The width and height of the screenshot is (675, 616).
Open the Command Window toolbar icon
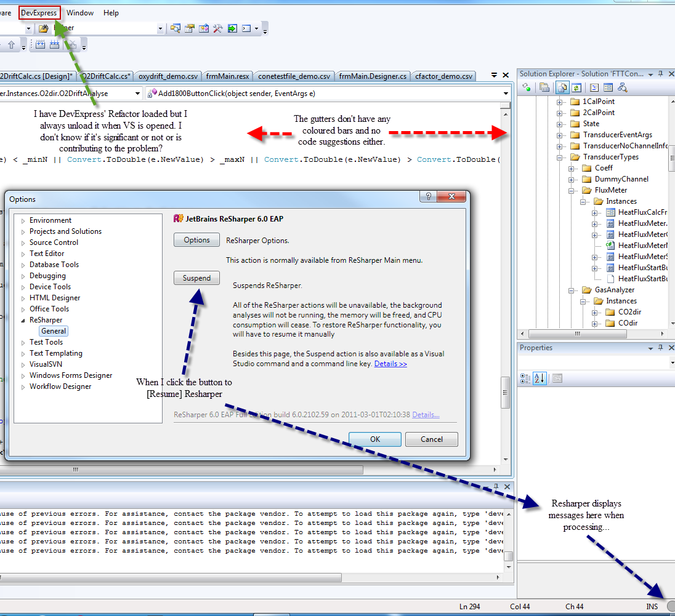[x=246, y=28]
